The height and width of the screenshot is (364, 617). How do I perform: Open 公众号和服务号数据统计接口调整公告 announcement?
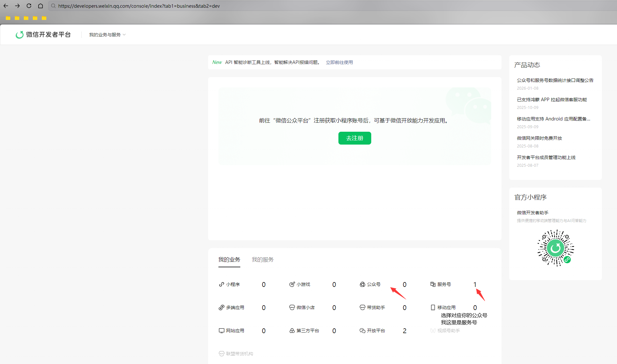[x=555, y=80]
